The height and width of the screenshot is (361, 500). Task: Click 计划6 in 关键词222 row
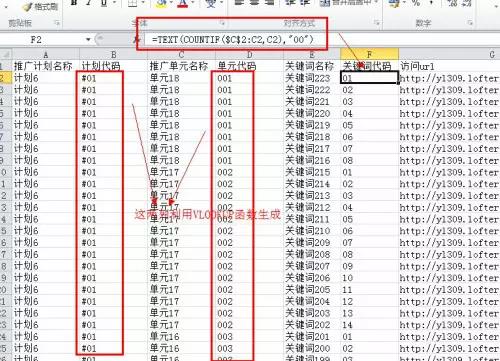(x=46, y=90)
